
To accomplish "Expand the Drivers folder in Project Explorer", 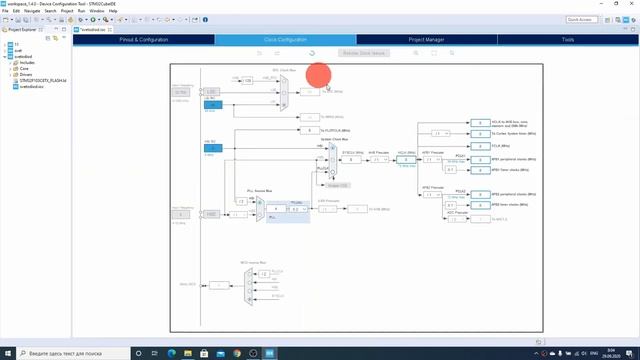I will click(x=10, y=75).
